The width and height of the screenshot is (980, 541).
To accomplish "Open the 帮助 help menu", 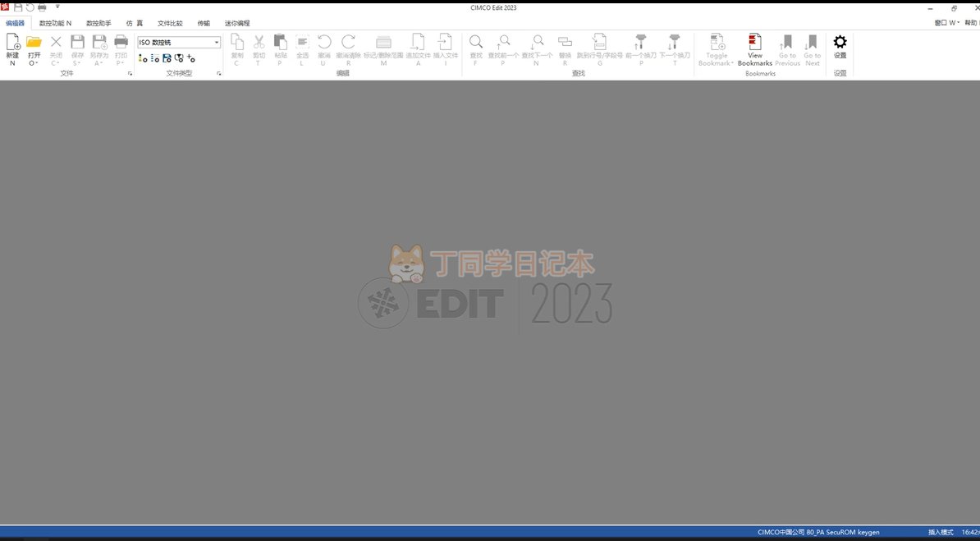I will click(972, 22).
